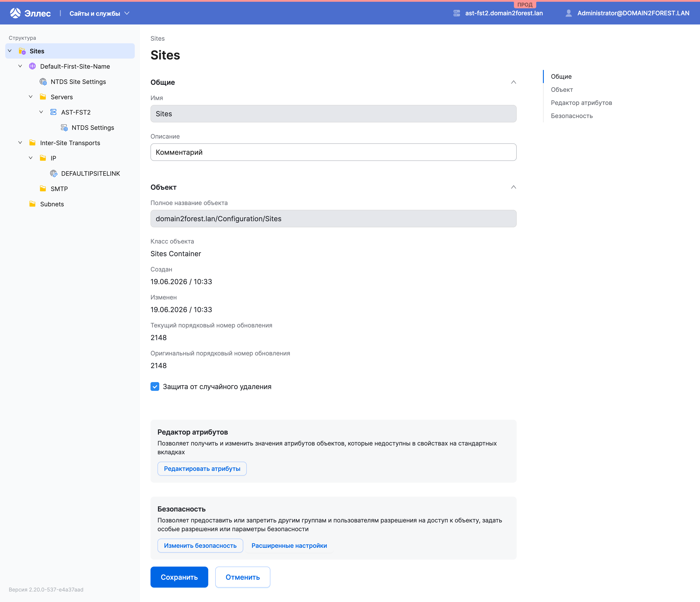Click the DEFAULTIPSITELINK link icon
Image resolution: width=700 pixels, height=602 pixels.
(x=54, y=174)
